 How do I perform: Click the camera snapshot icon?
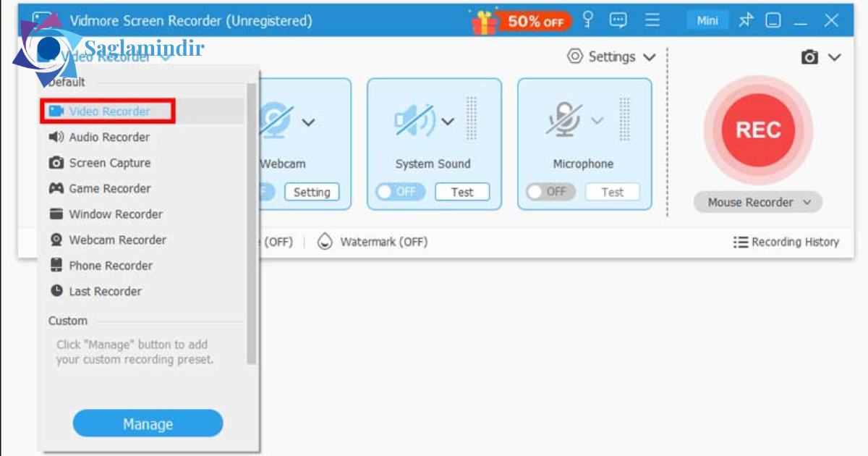(810, 57)
